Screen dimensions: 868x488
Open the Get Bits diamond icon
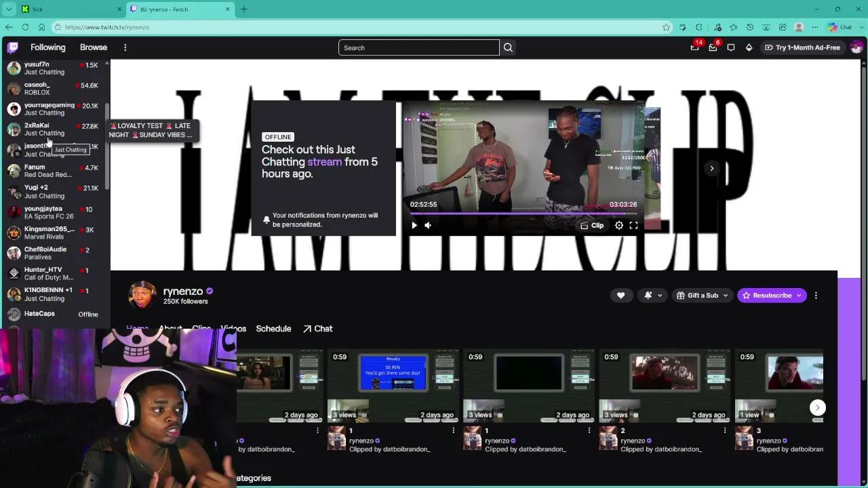(x=749, y=47)
